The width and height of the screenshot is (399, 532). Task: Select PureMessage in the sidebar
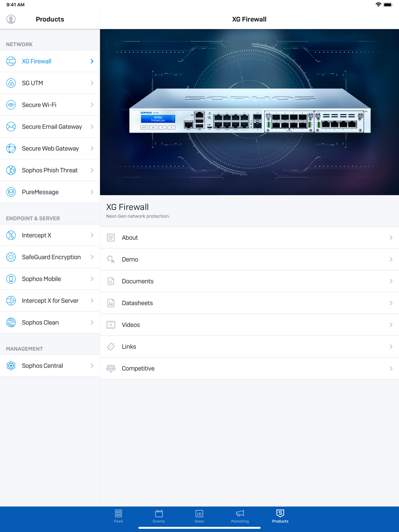click(x=50, y=192)
